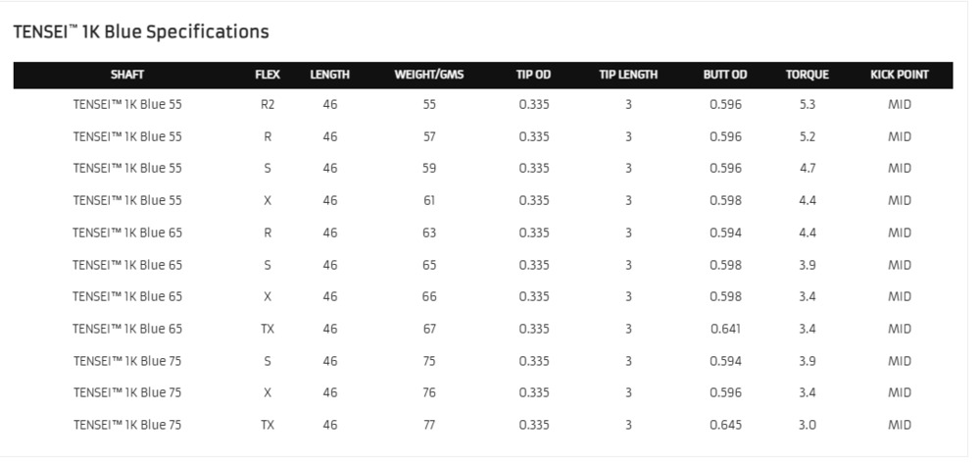Click the FLEX column header
This screenshot has height=466, width=980.
coord(268,75)
